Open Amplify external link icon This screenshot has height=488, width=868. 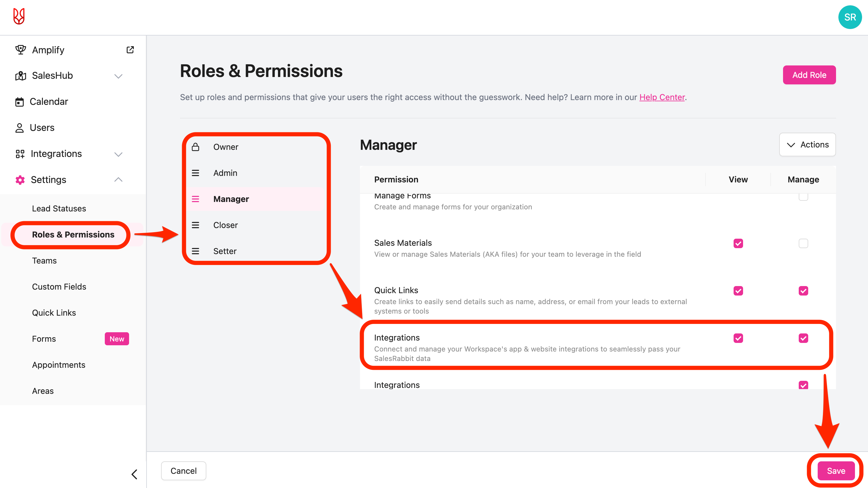click(130, 50)
